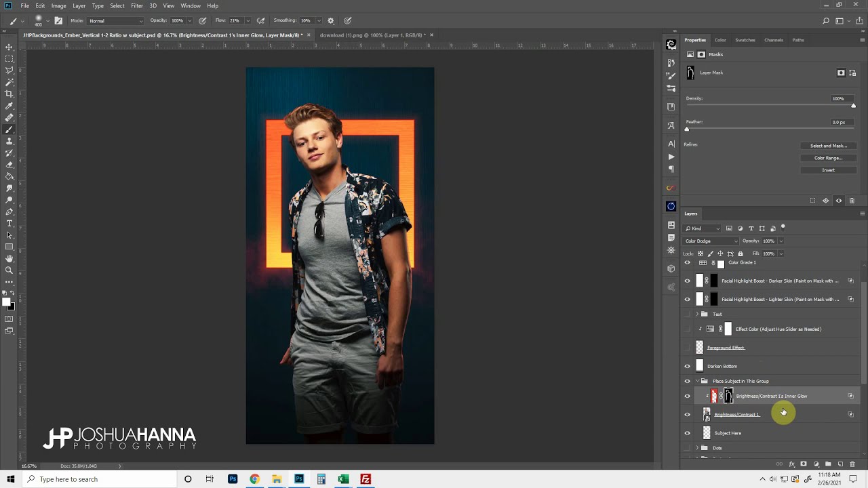The height and width of the screenshot is (488, 868).
Task: Hide the Subject Here layer
Action: [x=687, y=433]
